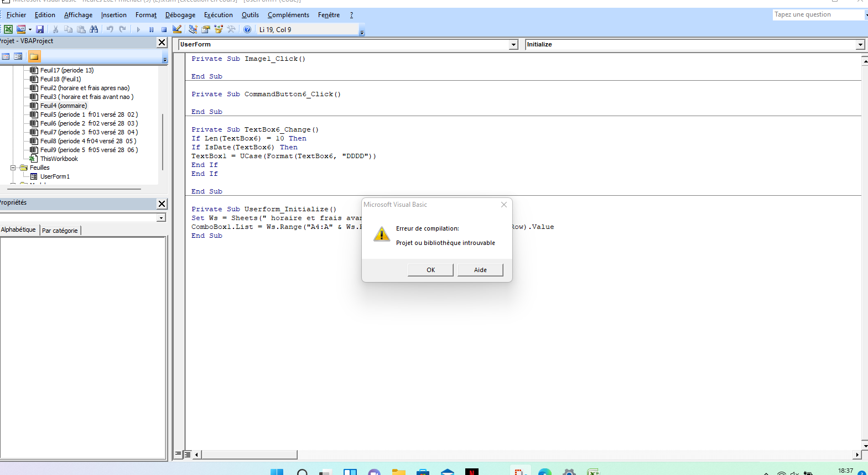Viewport: 868px width, 475px height.
Task: Open the Exécution menu
Action: pyautogui.click(x=218, y=15)
